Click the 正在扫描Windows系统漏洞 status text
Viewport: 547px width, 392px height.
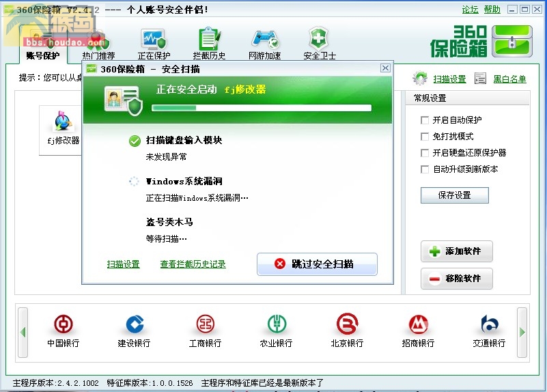click(197, 198)
